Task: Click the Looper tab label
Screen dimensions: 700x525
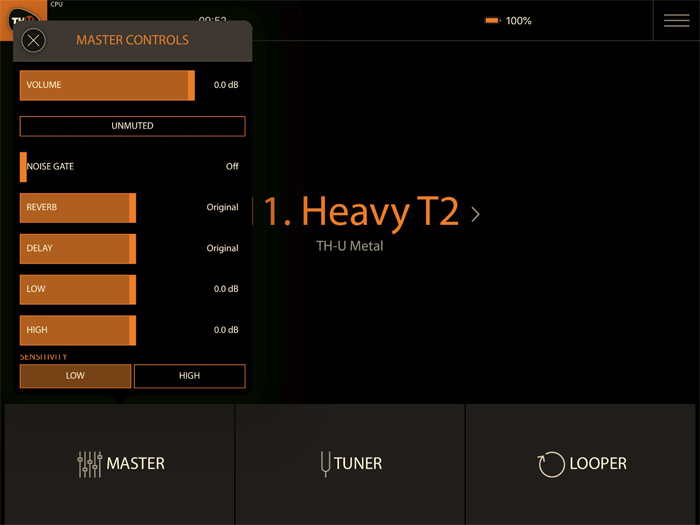Action: click(598, 464)
